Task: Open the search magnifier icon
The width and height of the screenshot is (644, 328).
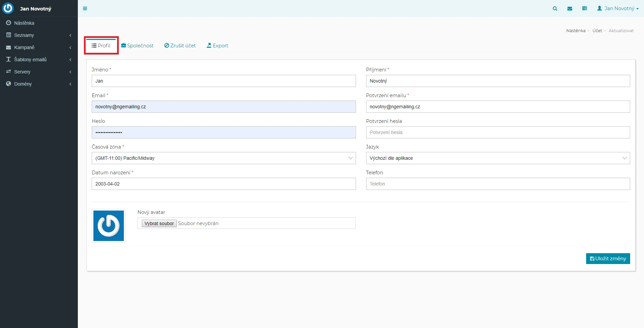Action: pyautogui.click(x=555, y=8)
